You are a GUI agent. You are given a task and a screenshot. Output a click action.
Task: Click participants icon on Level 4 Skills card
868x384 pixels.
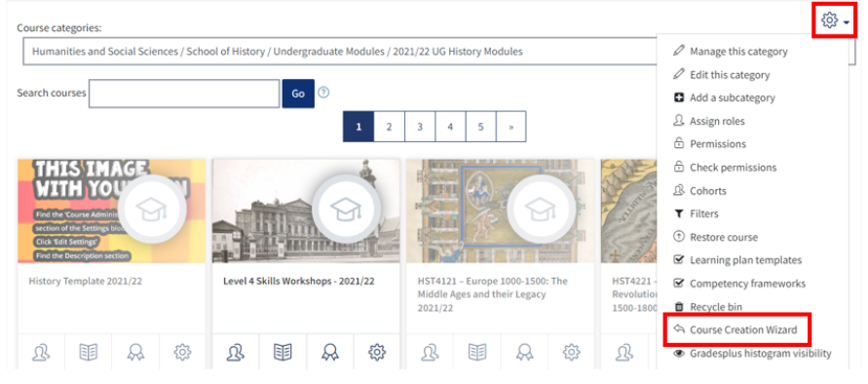pos(236,352)
